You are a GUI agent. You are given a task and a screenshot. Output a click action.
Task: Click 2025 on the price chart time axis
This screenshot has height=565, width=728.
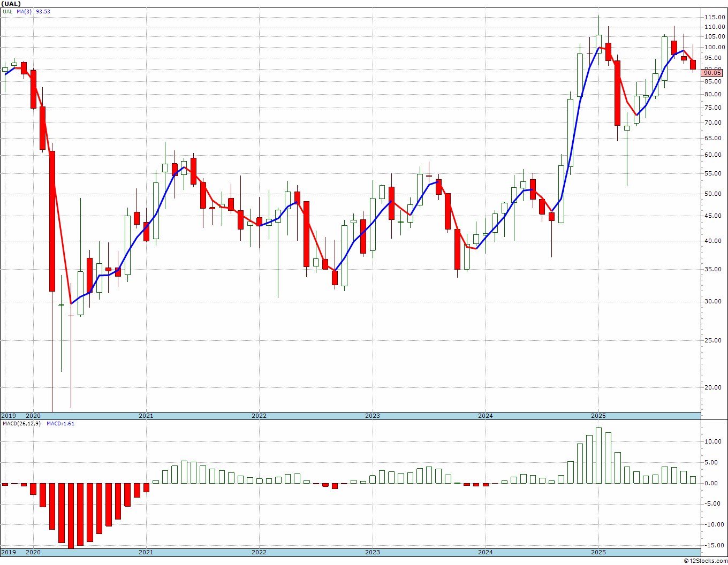coord(598,416)
